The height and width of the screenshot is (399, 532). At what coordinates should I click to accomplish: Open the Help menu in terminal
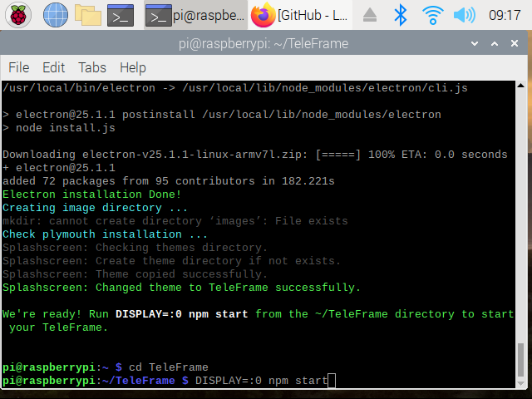coord(133,67)
